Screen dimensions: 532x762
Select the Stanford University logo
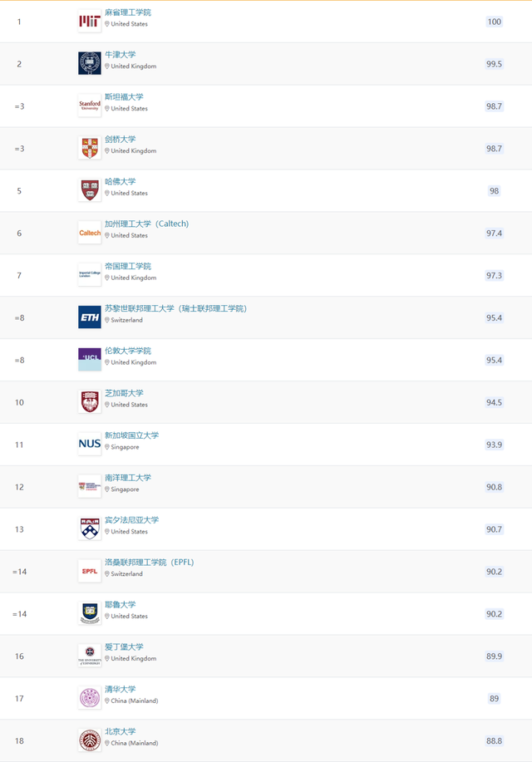[90, 106]
